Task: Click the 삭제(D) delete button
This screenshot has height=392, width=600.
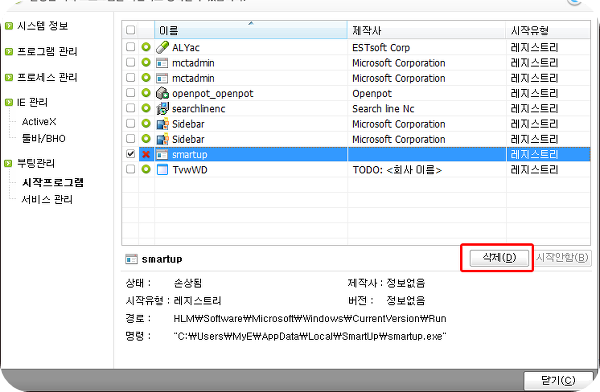Action: click(499, 258)
